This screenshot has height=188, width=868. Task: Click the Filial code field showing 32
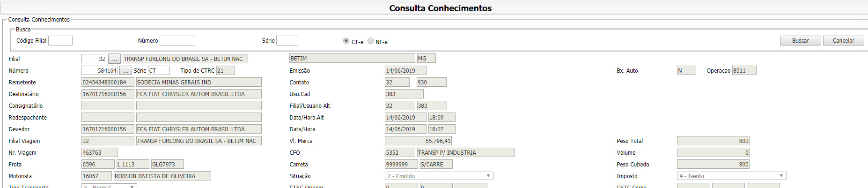[x=94, y=59]
